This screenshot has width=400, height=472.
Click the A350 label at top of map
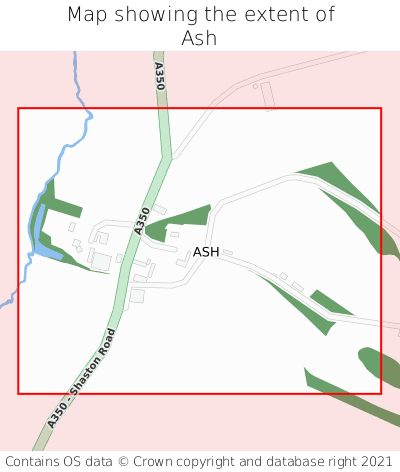160,76
